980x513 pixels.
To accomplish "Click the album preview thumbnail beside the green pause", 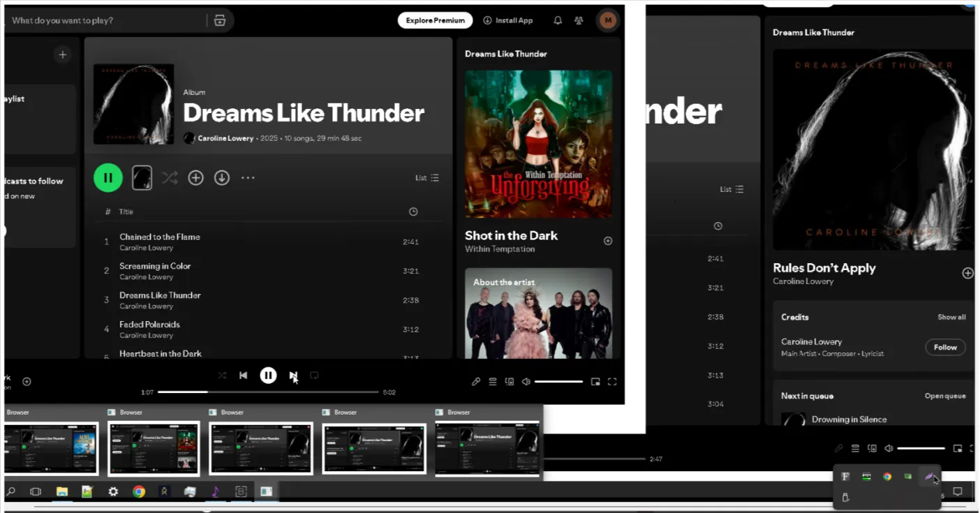I will (142, 178).
